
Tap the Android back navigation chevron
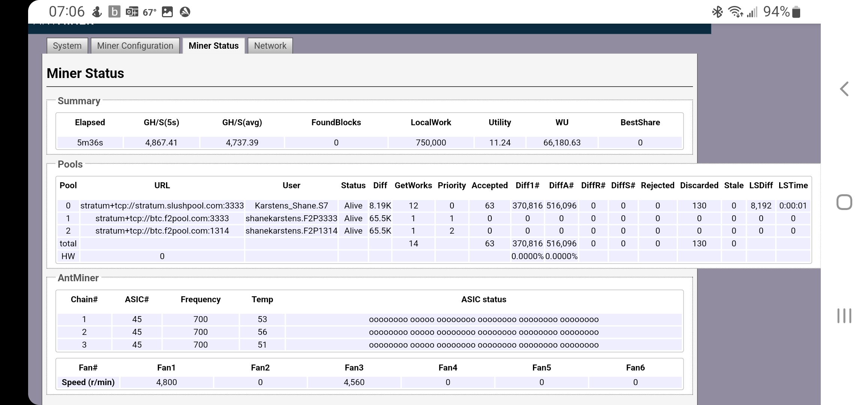point(844,89)
